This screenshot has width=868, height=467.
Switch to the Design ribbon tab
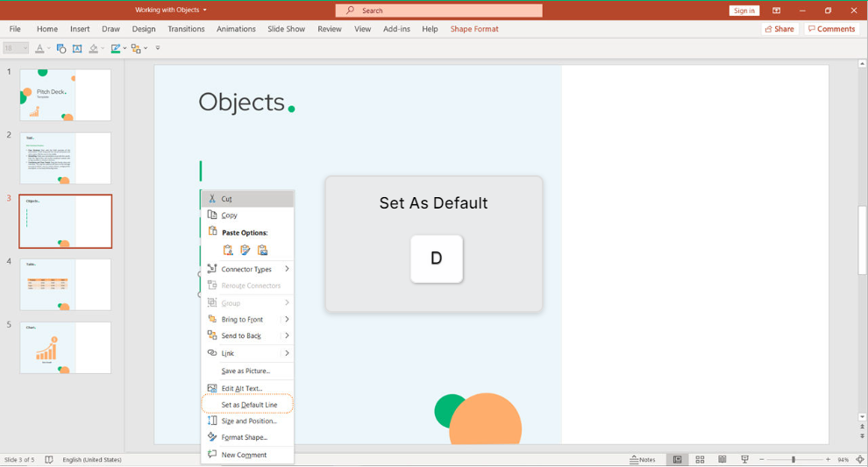(x=144, y=29)
